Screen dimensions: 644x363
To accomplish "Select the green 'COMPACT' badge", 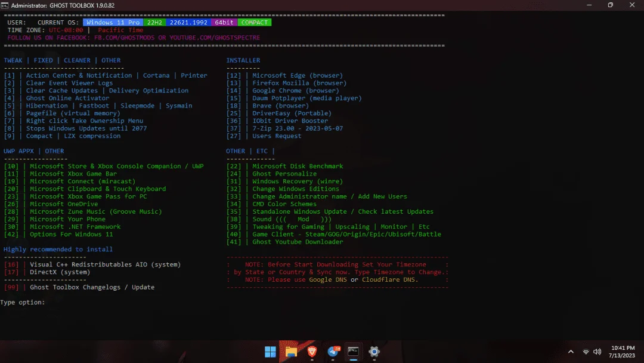I will point(255,22).
